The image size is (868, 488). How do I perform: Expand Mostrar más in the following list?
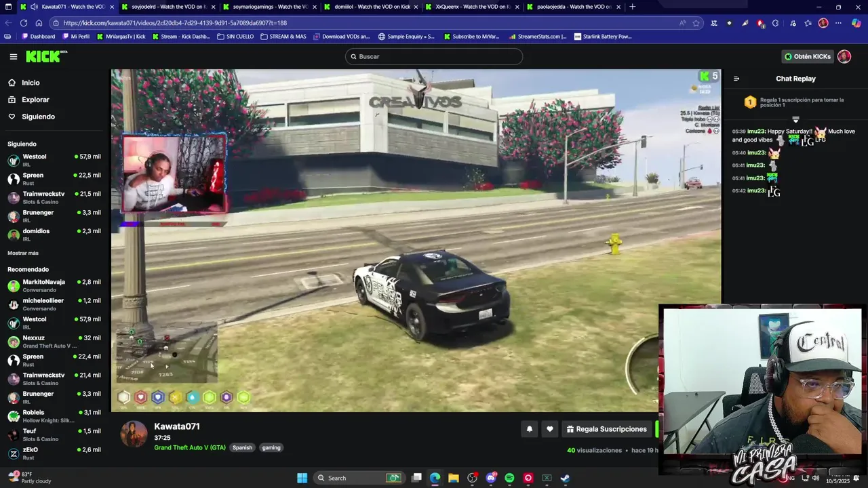(23, 253)
